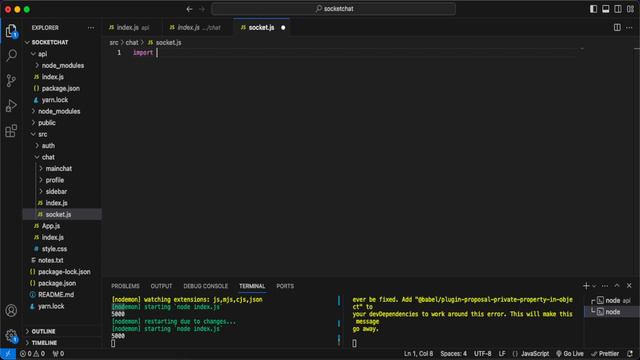Expand the Timeline section

tap(62, 342)
